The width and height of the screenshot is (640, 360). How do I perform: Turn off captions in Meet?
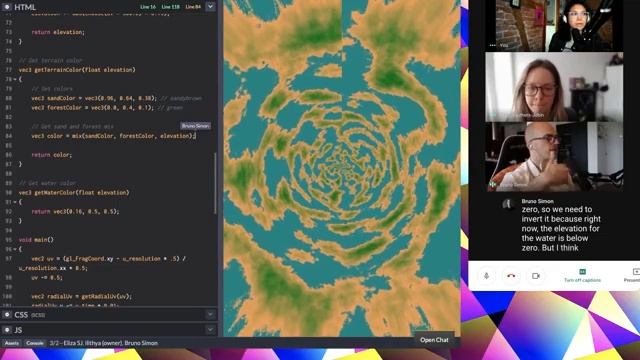pyautogui.click(x=582, y=276)
